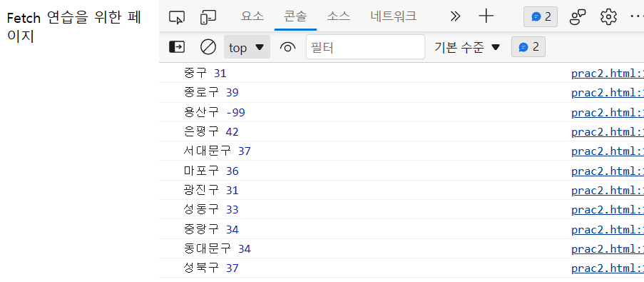Toggle the console sidebar panel icon

(177, 47)
